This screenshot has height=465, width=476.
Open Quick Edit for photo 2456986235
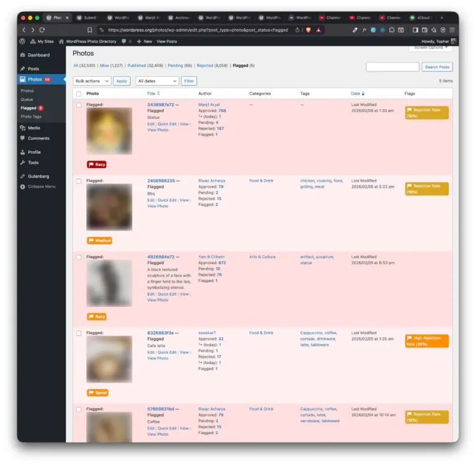pos(167,200)
